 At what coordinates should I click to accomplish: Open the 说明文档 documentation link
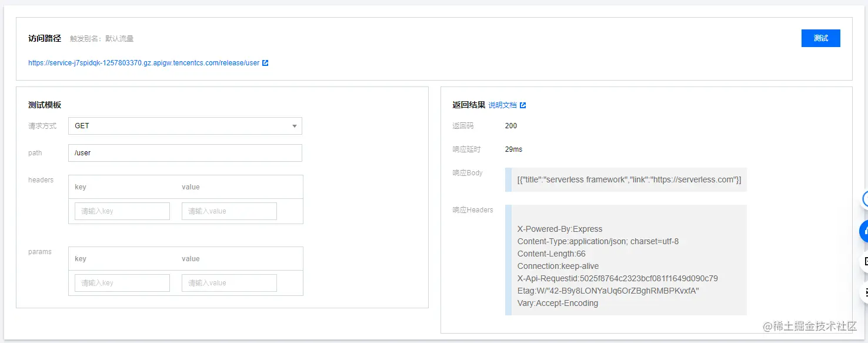pos(503,105)
